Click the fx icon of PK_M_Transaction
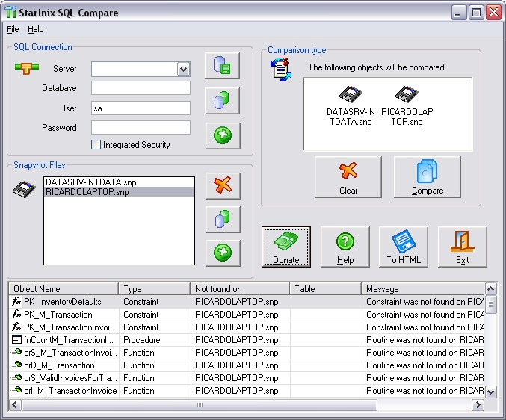The height and width of the screenshot is (420, 506). (16, 314)
